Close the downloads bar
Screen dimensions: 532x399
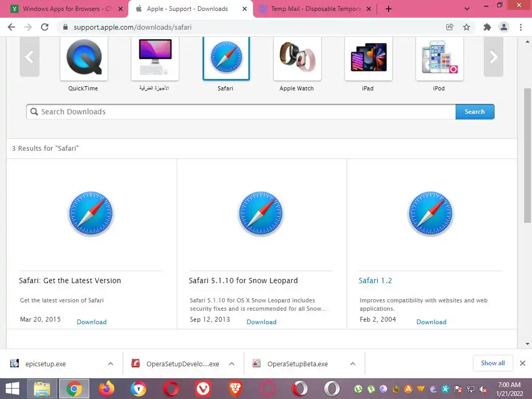pyautogui.click(x=523, y=363)
